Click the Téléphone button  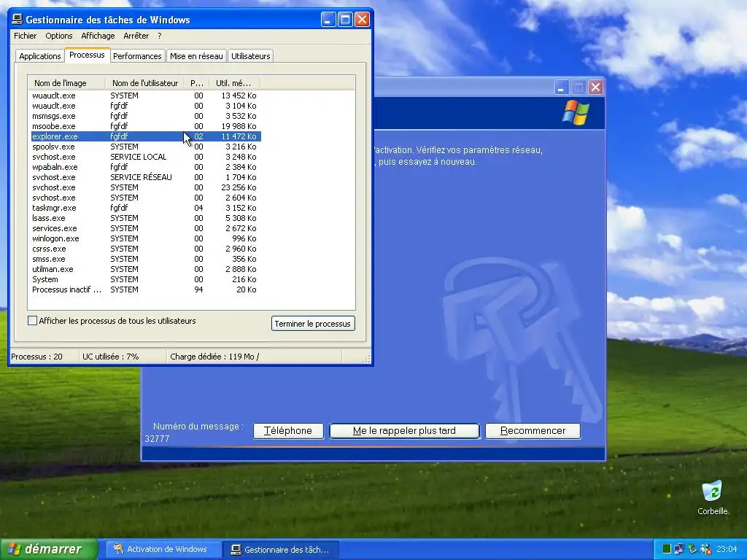tap(288, 430)
